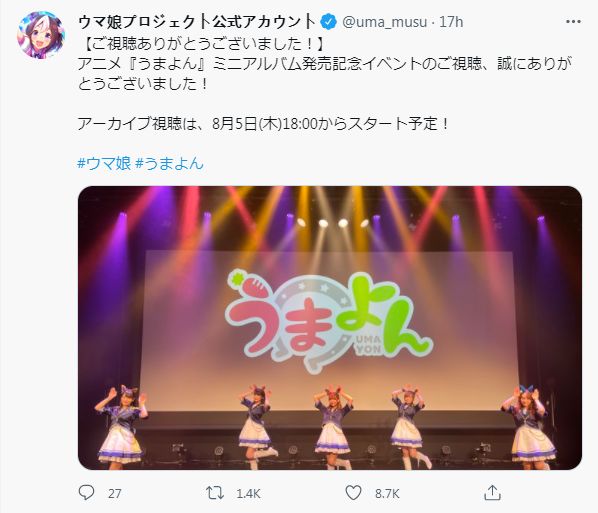598x513 pixels.
Task: Open the Uma Musume profile avatar
Action: [x=41, y=35]
